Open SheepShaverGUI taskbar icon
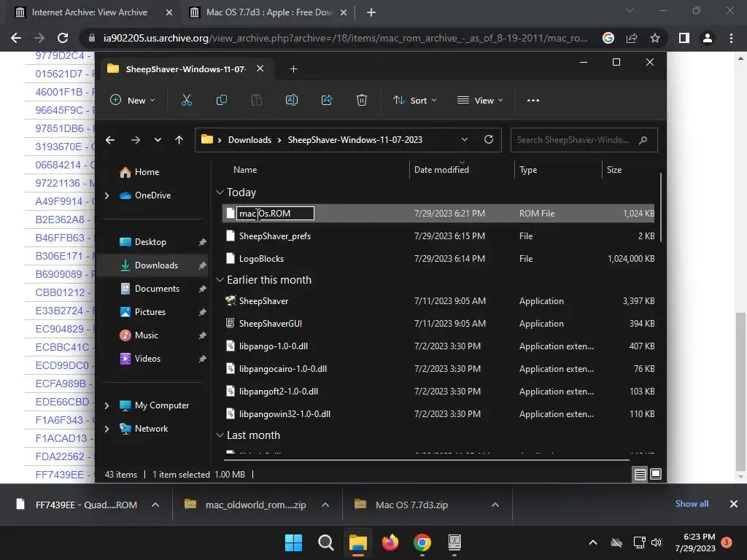 (454, 542)
